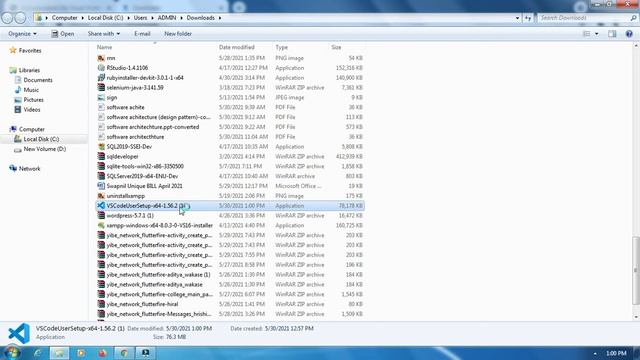Open Internet Explorer from taskbar

coord(38,353)
